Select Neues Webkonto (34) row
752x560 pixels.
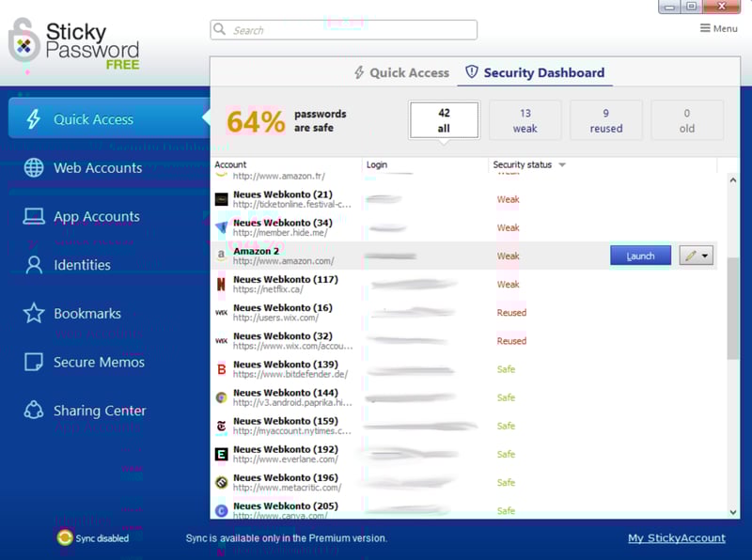[463, 227]
